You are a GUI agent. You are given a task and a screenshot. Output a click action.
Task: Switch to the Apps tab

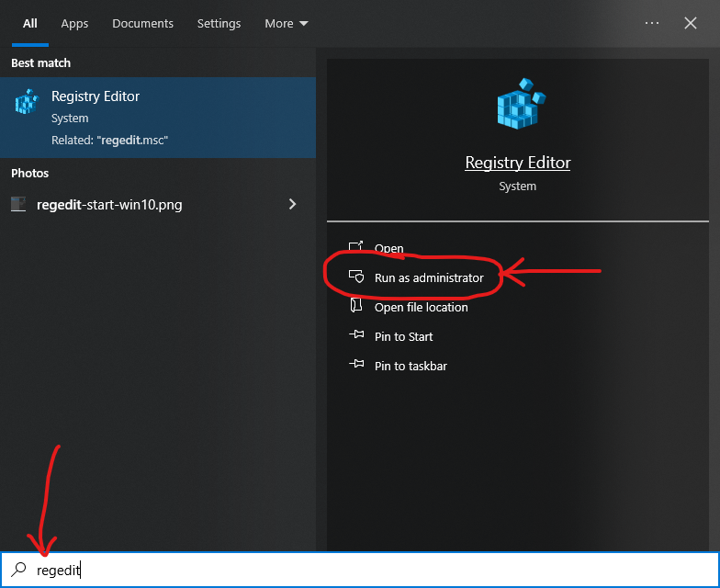pos(74,24)
